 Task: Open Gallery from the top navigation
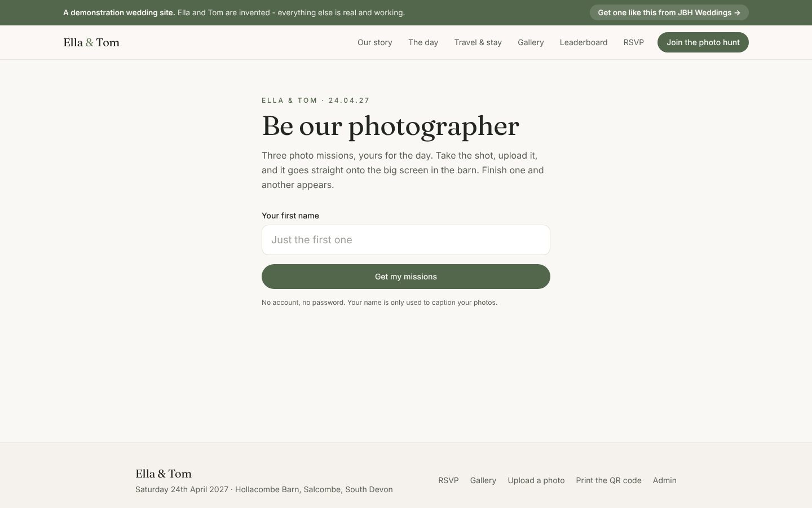[531, 42]
